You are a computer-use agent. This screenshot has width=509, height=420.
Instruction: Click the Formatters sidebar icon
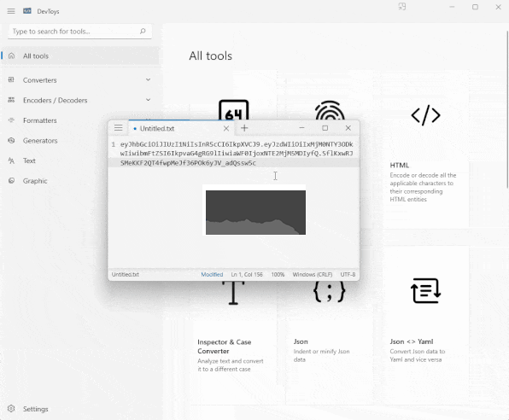point(11,120)
